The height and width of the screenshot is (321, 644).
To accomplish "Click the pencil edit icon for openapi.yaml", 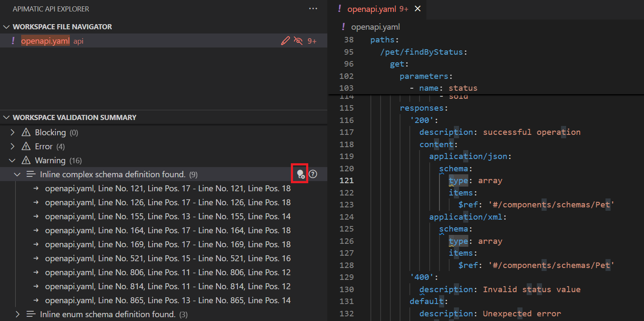I will (285, 41).
